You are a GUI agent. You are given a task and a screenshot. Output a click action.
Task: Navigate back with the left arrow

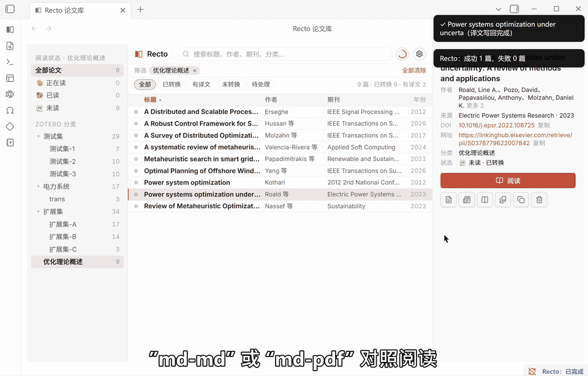[34, 29]
